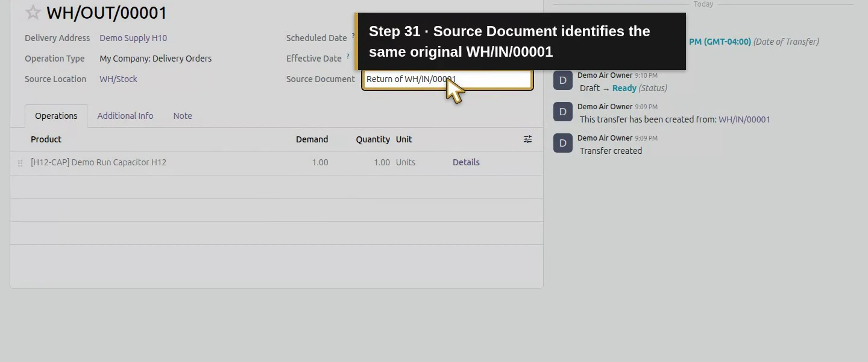Show help tooltip for Effective Date
Viewport: 868px width, 362px height.
point(348,56)
